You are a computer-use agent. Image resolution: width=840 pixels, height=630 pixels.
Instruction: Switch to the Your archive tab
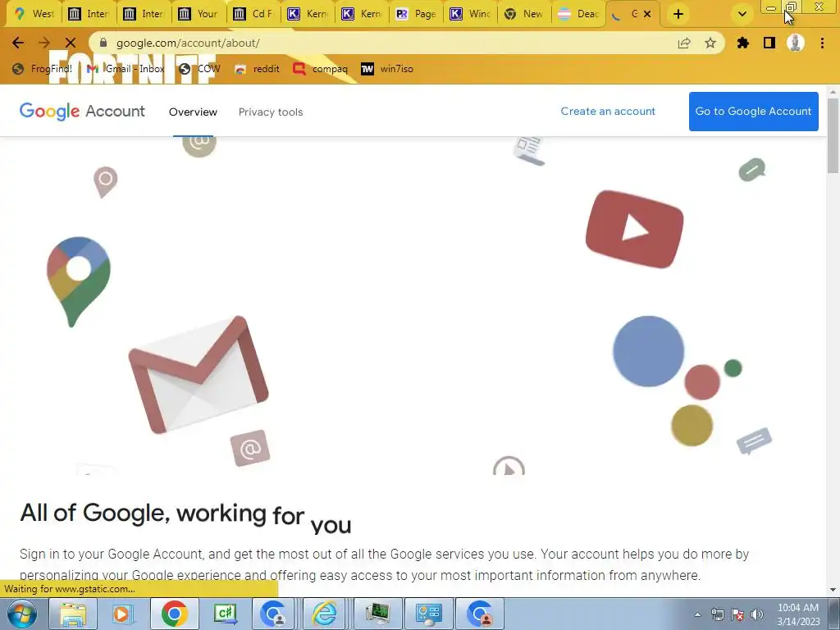(199, 14)
